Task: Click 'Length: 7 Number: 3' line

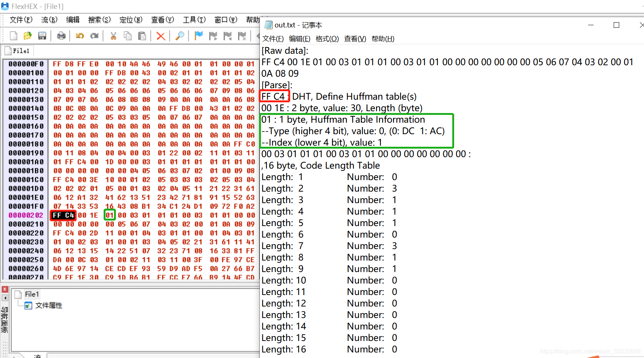Action: tap(329, 246)
